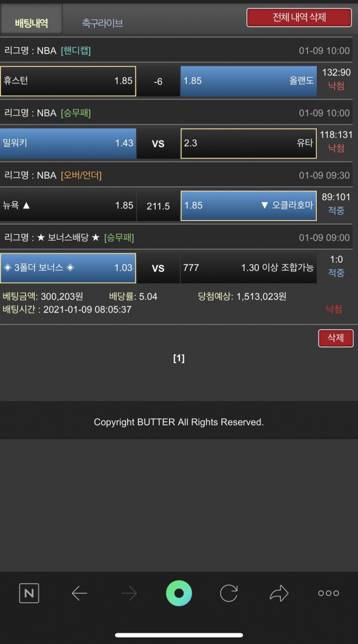Select the 휴스턴 1.85 pick

68,81
